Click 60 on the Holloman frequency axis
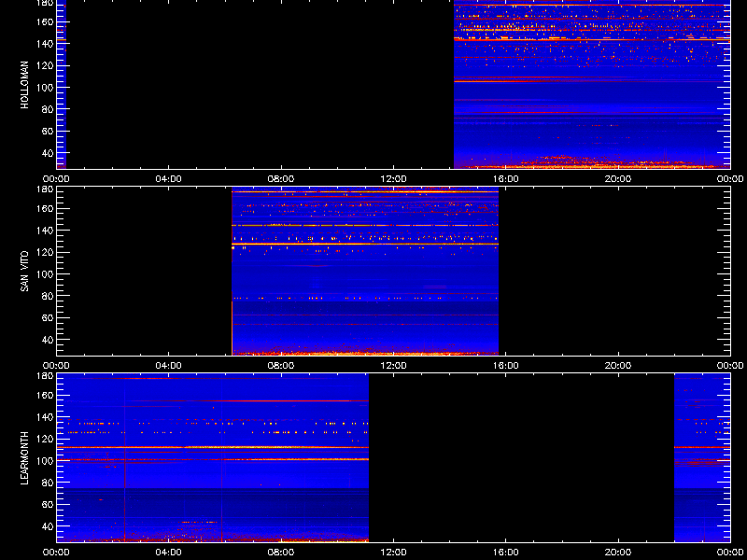Screen dimensions: 747x560 pos(49,131)
